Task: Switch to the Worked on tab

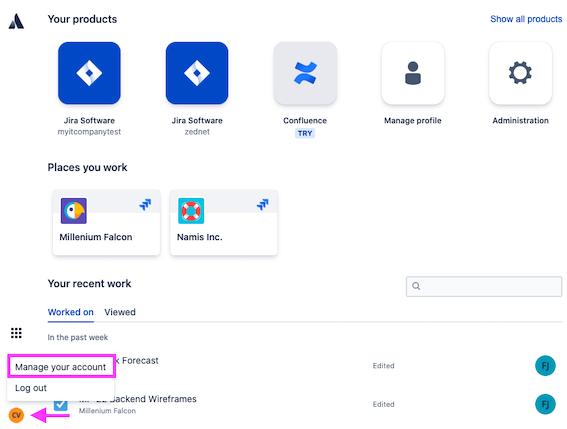Action: coord(71,312)
